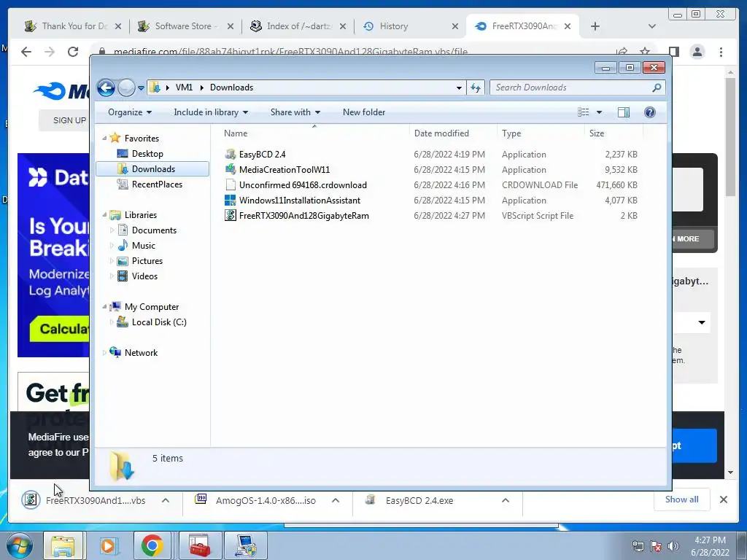The height and width of the screenshot is (560, 747).
Task: Select the Unconfirmed 694168.crdownload file
Action: coord(303,185)
